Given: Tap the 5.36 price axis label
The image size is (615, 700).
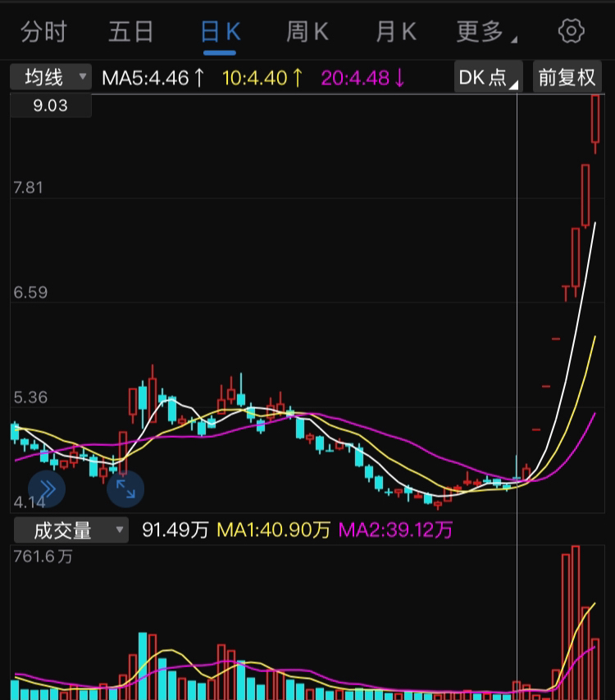Looking at the screenshot, I should click(30, 398).
